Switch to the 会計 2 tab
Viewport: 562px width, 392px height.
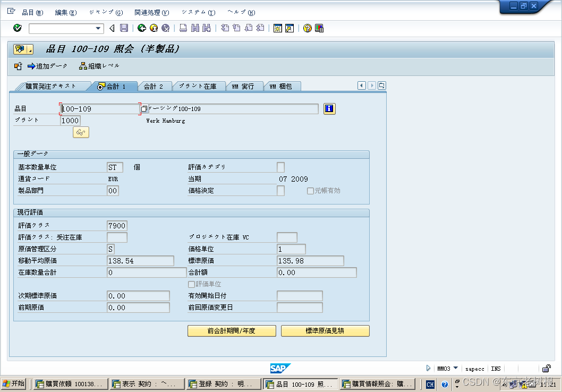[x=154, y=87]
